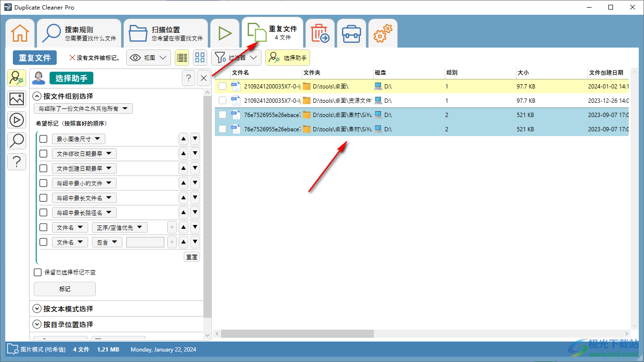This screenshot has width=644, height=362.
Task: Sort by the 大小 column header
Action: coord(552,73)
